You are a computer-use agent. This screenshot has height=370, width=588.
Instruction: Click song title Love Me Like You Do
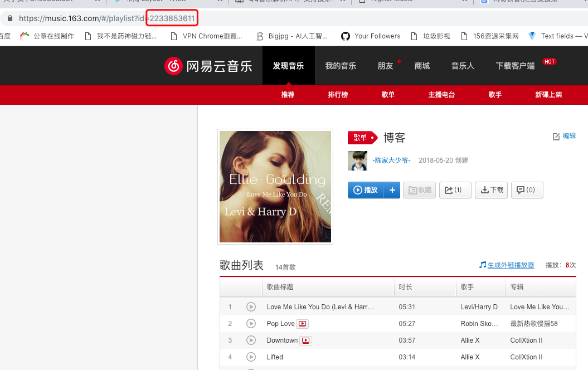(x=320, y=306)
